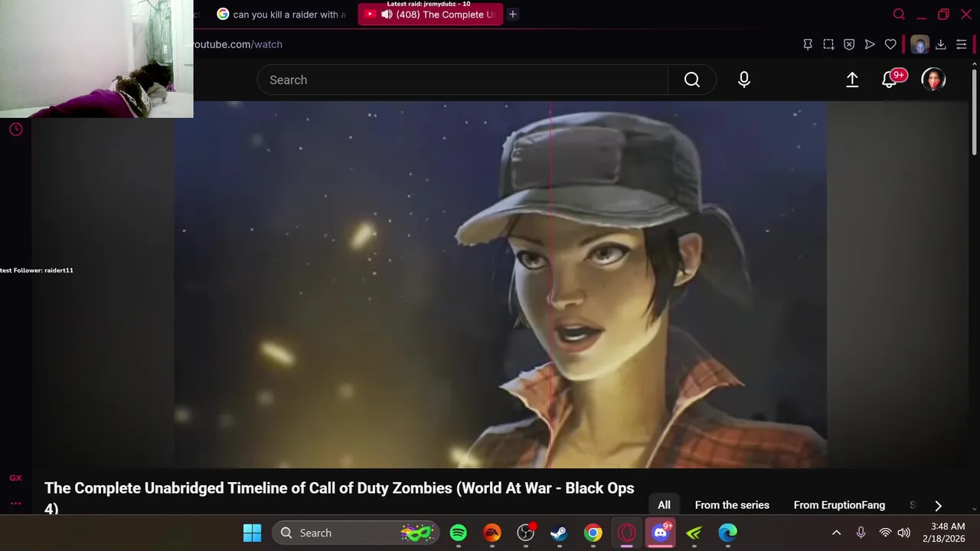Take a snapshot with the Opera capture icon
Screen dimensions: 980x551
(x=828, y=44)
